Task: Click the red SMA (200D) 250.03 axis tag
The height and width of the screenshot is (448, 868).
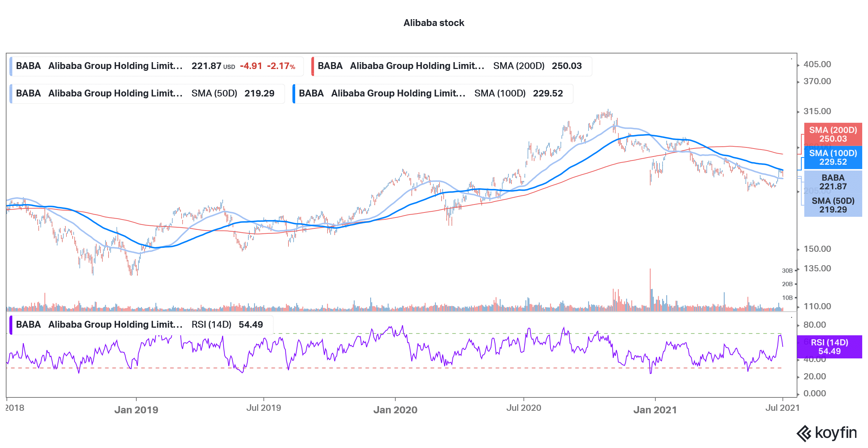Action: [833, 134]
